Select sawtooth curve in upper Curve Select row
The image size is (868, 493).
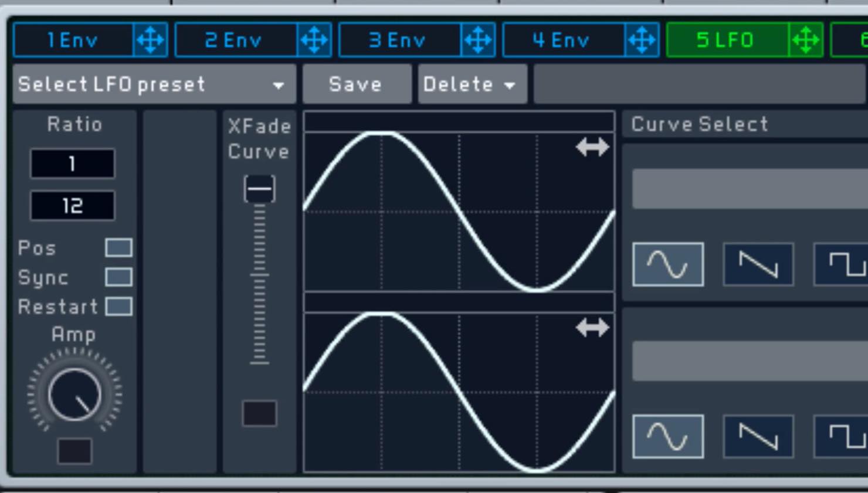coord(758,264)
